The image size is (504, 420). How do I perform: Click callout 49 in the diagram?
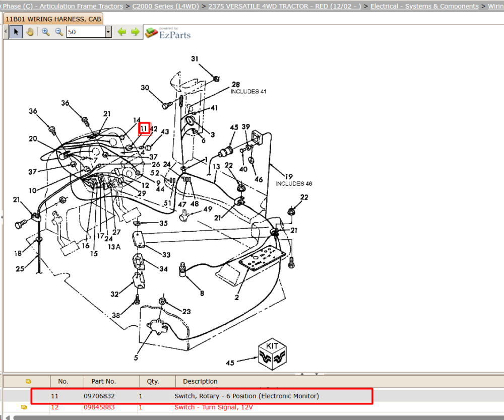pos(208,209)
